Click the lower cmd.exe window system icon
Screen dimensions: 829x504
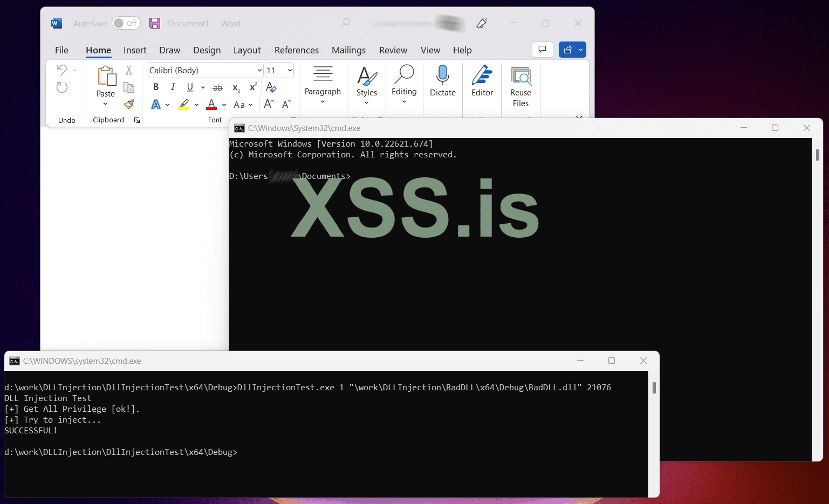tap(15, 361)
